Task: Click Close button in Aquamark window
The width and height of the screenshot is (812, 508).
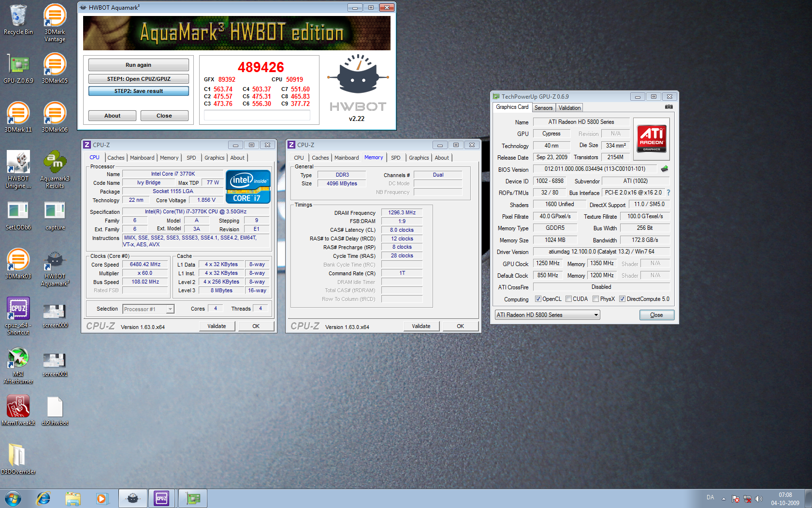Action: tap(164, 116)
